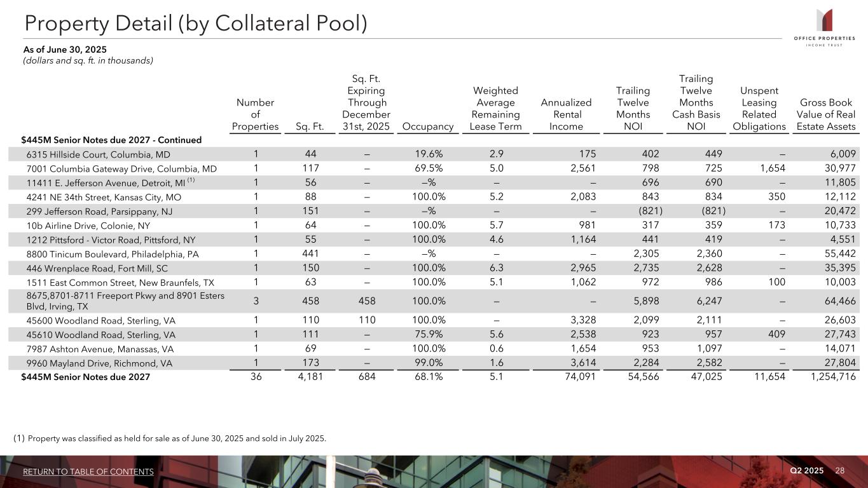Select the Freeport Pkwy and Esters Blvd, Irving row
Viewport: 868px width, 488px height.
[x=118, y=300]
